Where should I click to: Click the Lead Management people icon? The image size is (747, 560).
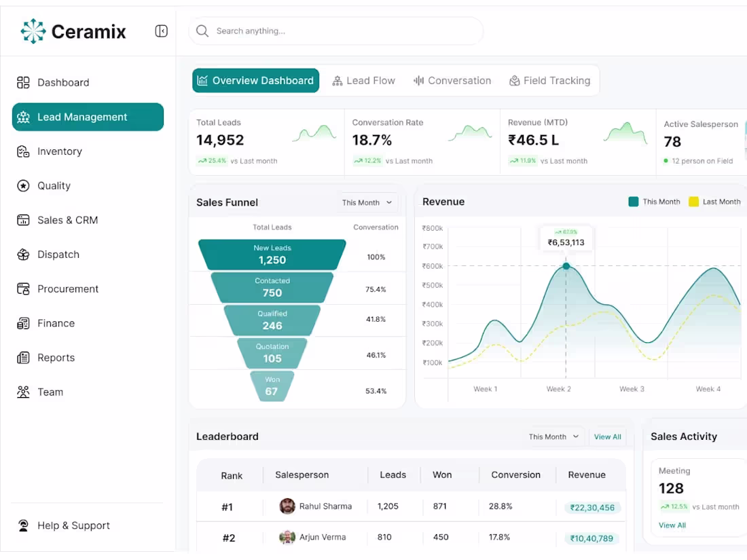point(23,117)
